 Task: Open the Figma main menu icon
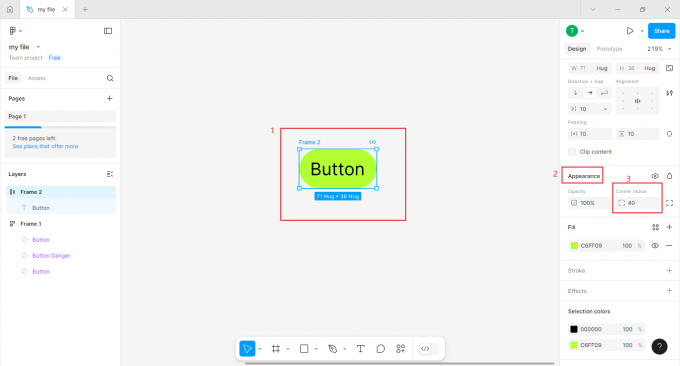tap(13, 31)
